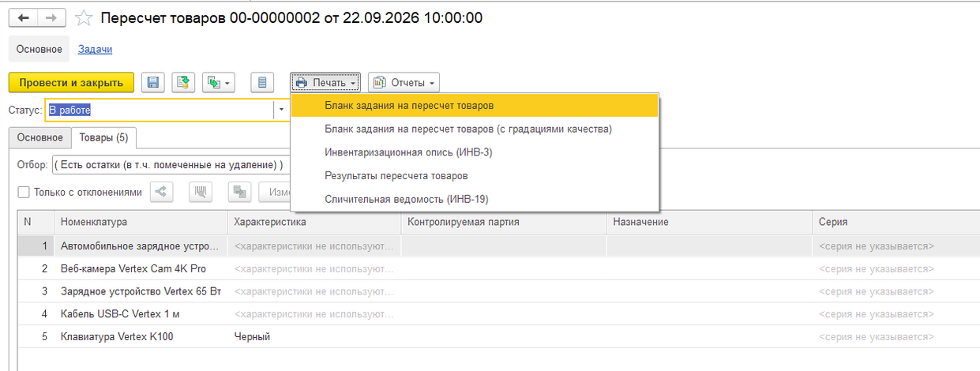Click series cell in Клавиатура Vertex K100 row
980x371 pixels.
pos(896,337)
